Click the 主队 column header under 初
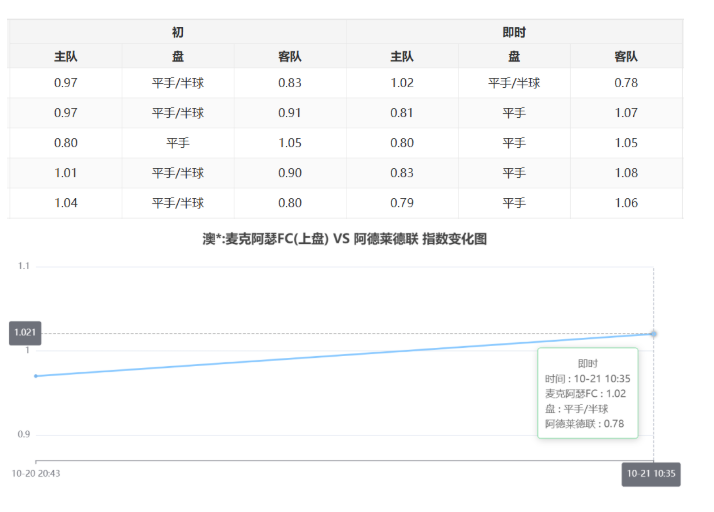 [x=66, y=57]
